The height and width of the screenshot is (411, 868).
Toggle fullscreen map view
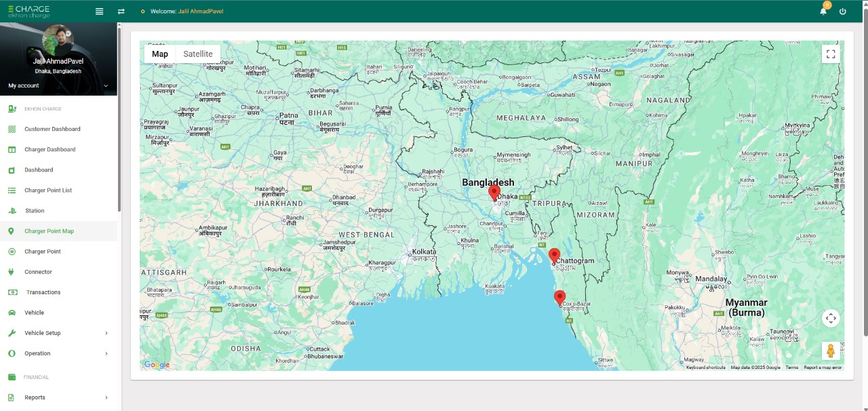pyautogui.click(x=831, y=54)
